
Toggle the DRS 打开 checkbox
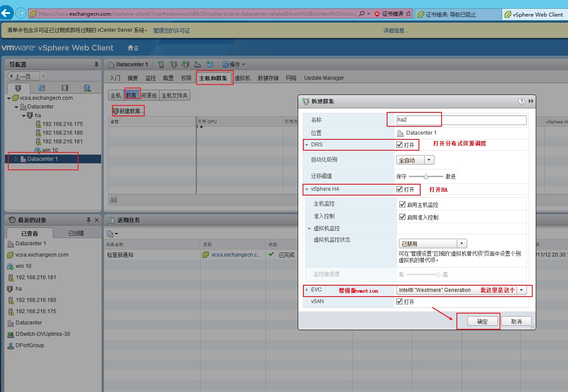click(x=399, y=145)
